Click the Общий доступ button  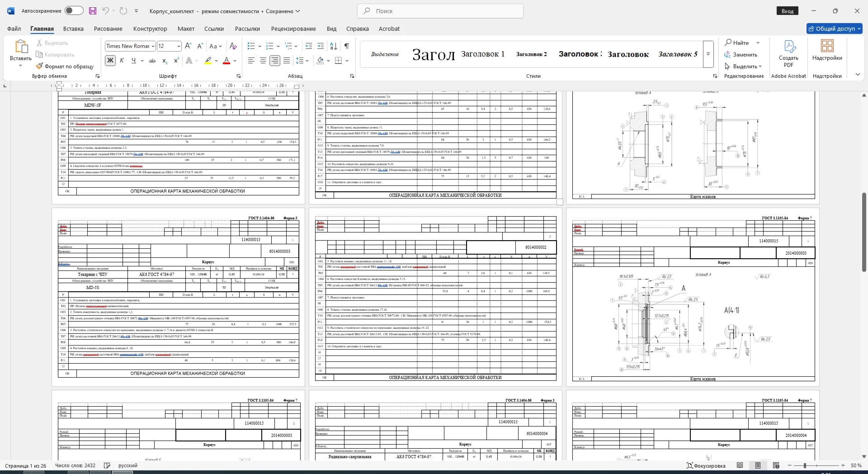[x=835, y=28]
